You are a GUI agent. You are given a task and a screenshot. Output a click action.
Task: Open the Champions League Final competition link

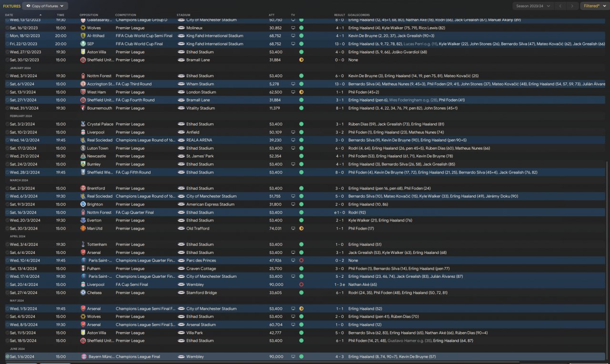[x=138, y=356]
